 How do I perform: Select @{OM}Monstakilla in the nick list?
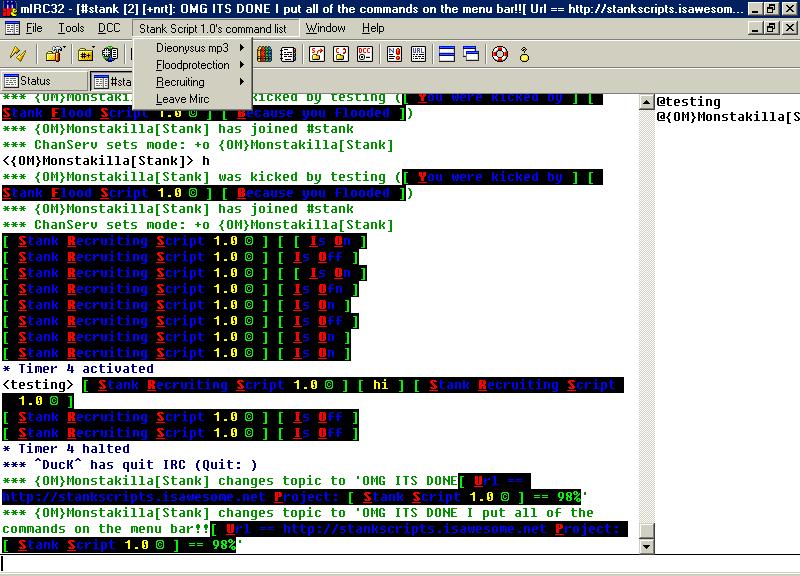pos(728,116)
